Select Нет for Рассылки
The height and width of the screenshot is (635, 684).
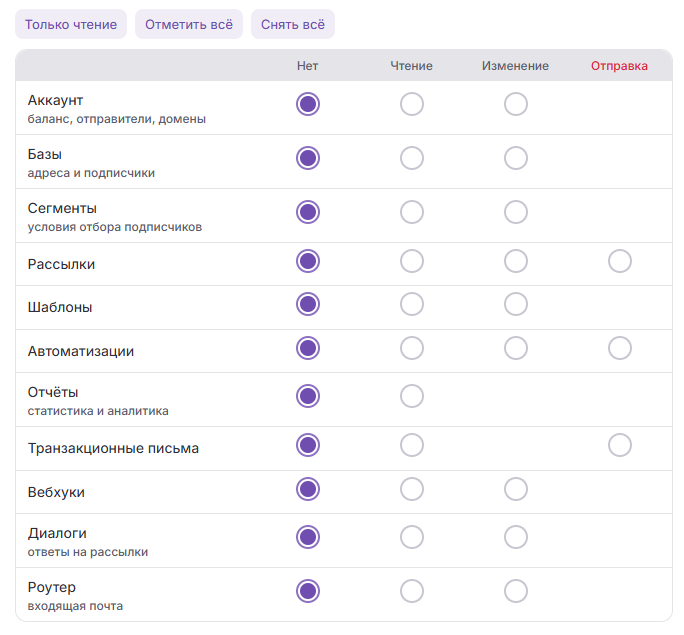click(308, 261)
